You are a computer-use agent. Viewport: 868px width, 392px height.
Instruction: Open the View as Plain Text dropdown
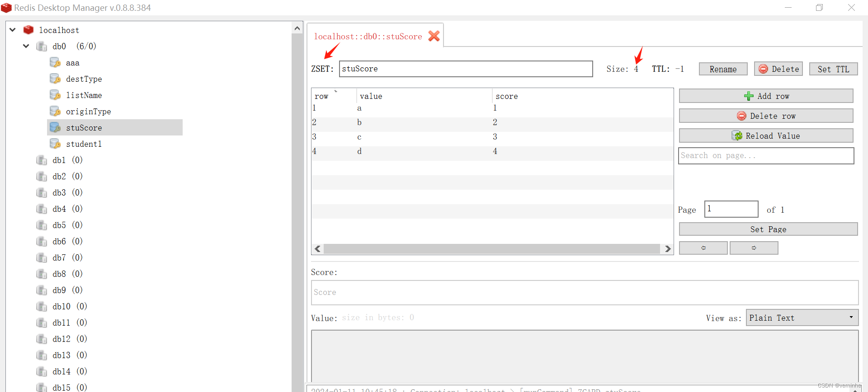[802, 317]
